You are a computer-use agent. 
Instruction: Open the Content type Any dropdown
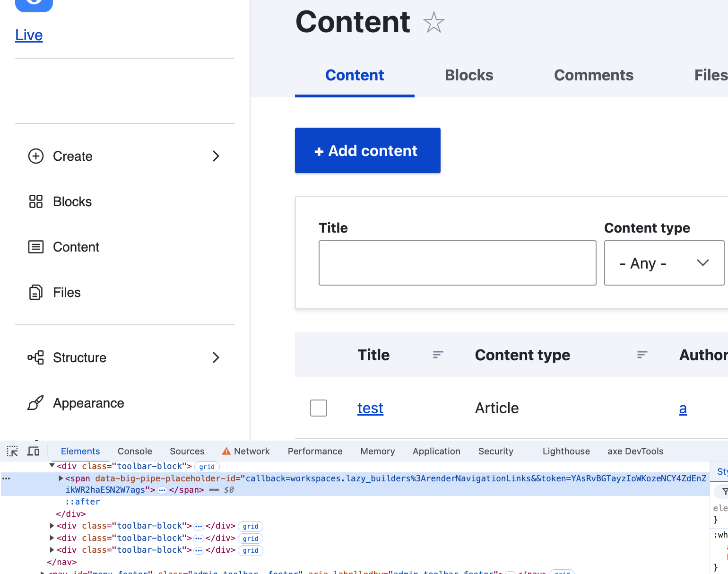coord(664,263)
